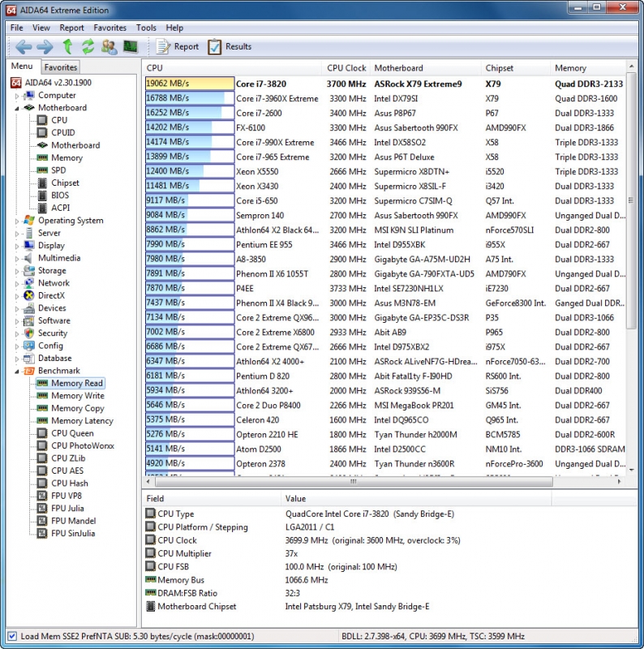This screenshot has height=649, width=644.
Task: Sort by the Motherboard column header
Action: coord(426,68)
